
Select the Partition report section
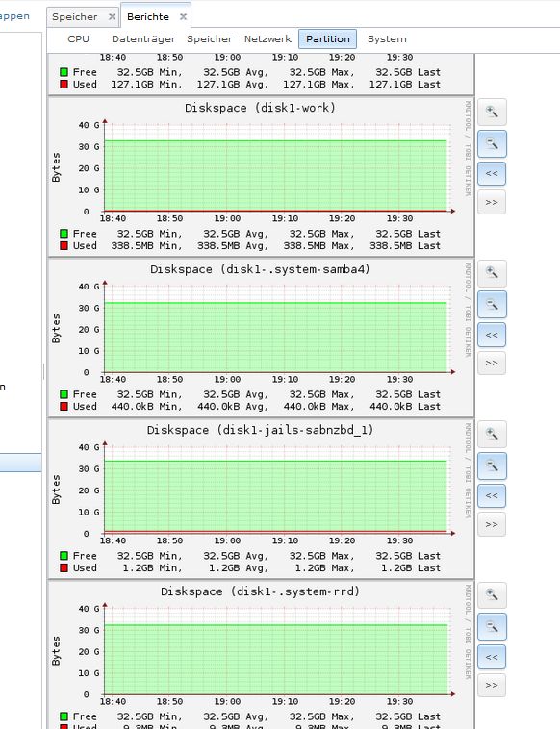328,39
